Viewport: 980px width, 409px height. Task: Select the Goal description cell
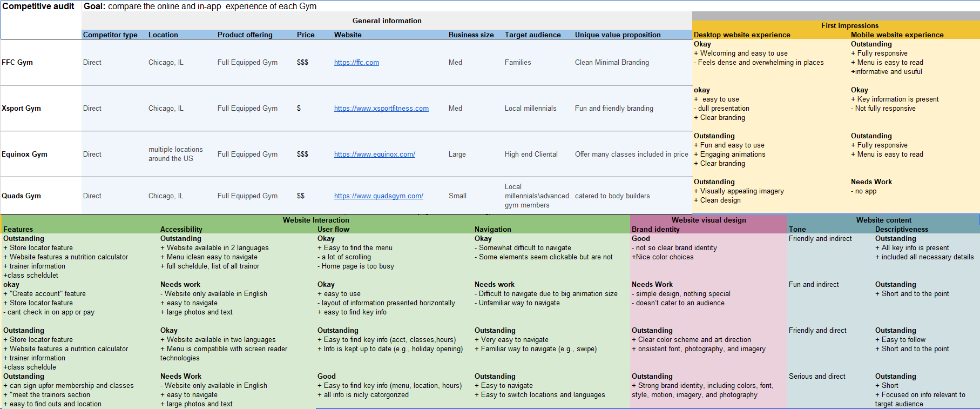pos(200,6)
